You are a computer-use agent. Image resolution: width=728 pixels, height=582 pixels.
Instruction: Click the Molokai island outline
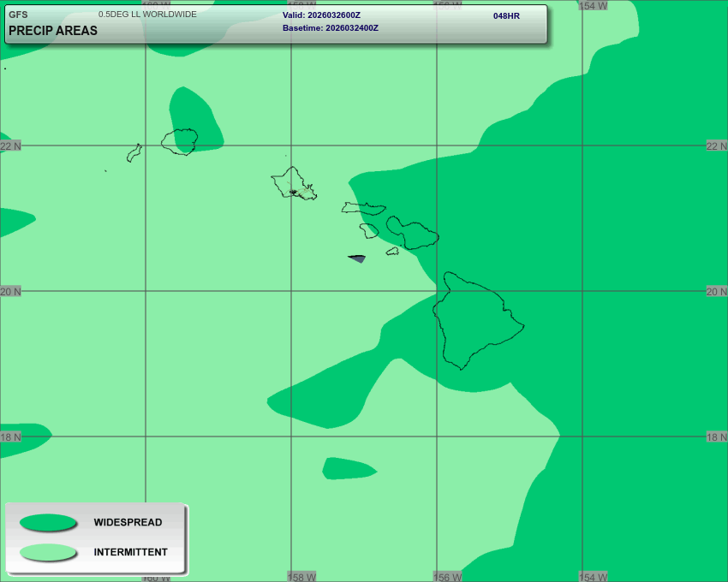(363, 208)
